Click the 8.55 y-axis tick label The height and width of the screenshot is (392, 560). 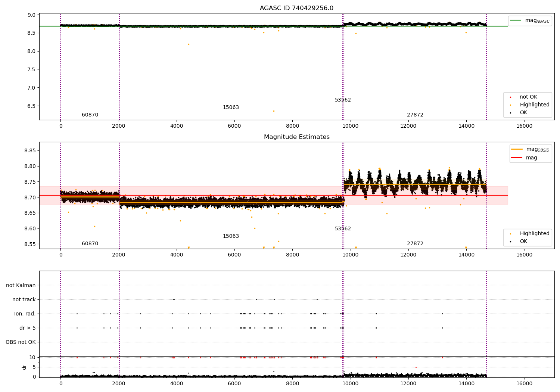(30, 245)
